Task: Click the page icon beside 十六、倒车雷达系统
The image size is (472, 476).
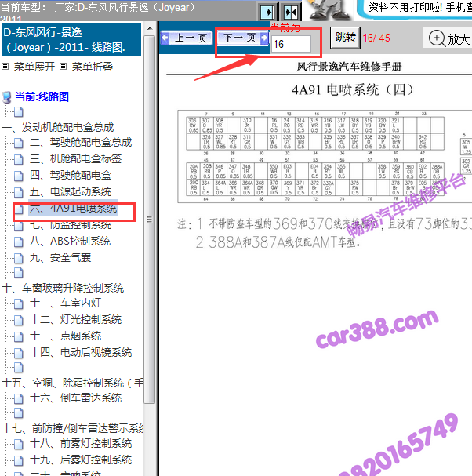Action: [19, 398]
